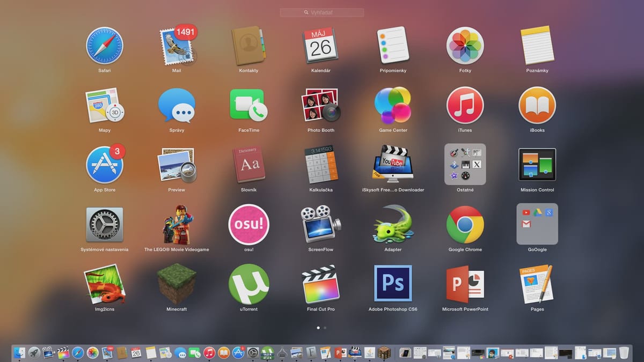Open App Store in Launchpad

[105, 165]
